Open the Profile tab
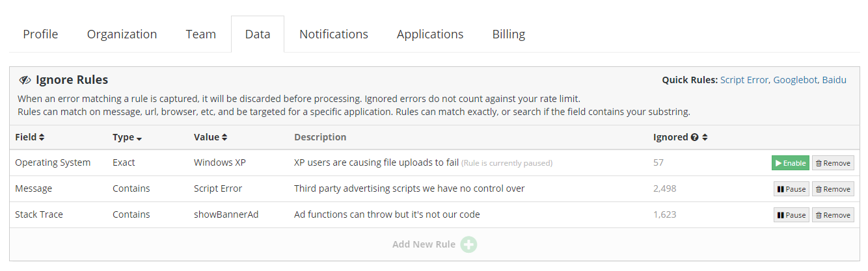 coord(40,34)
